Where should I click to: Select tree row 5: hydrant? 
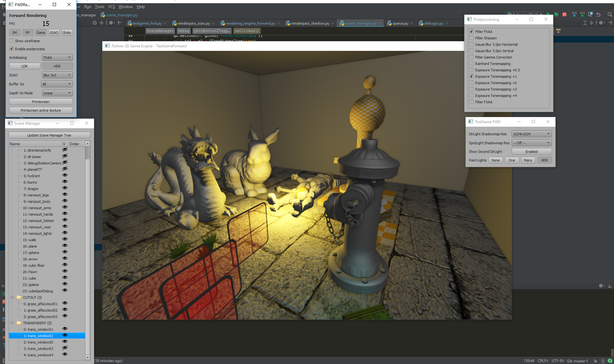(47, 176)
